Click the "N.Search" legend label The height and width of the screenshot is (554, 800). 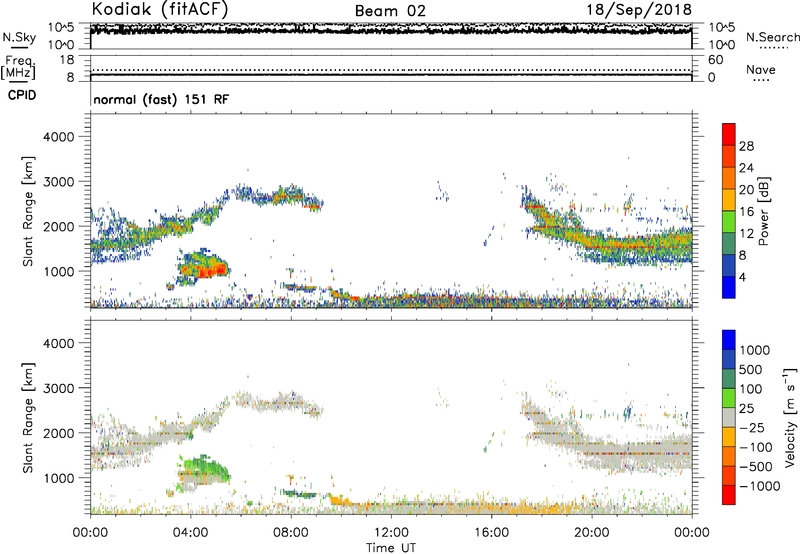[772, 37]
